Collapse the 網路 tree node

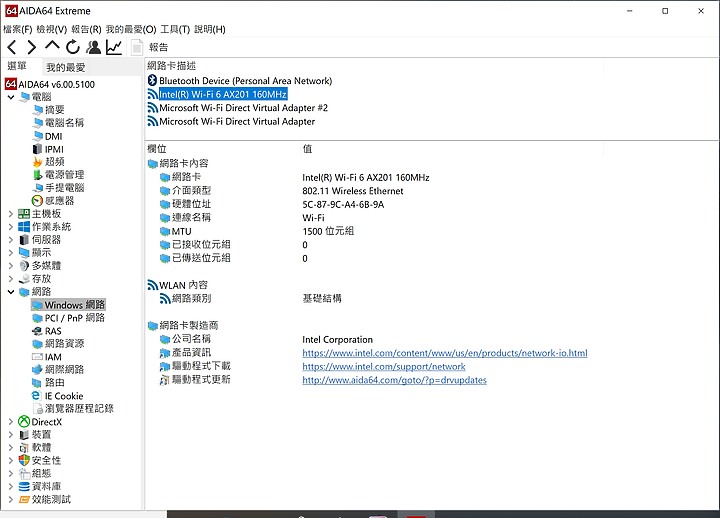coord(11,292)
